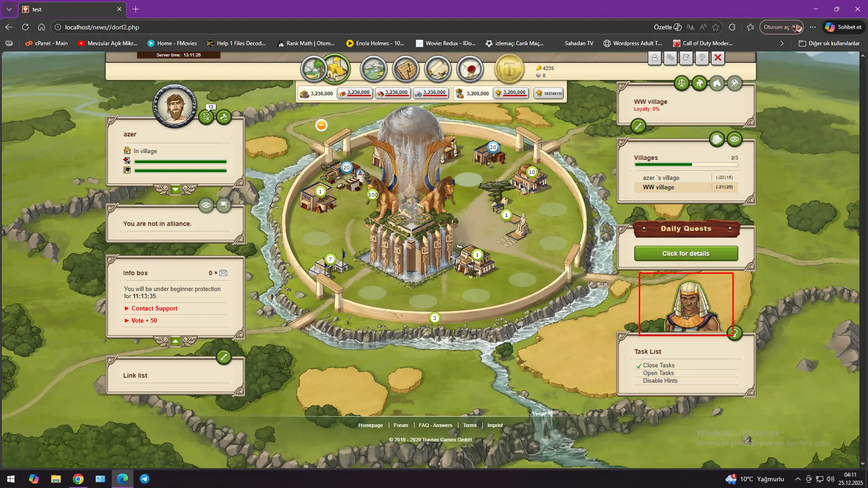
Task: Open the Windows Start menu
Action: (11, 479)
